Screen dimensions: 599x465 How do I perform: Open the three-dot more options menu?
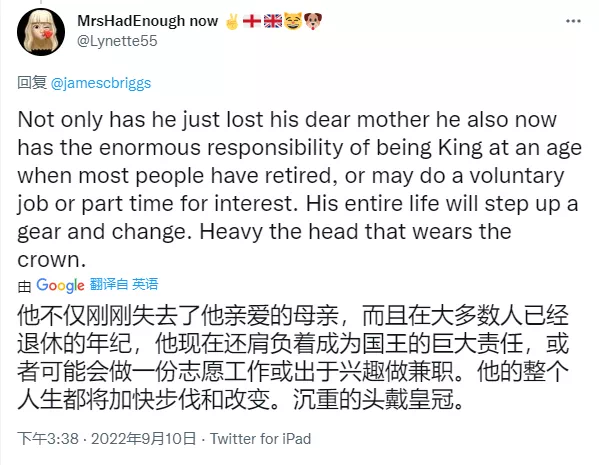click(573, 21)
